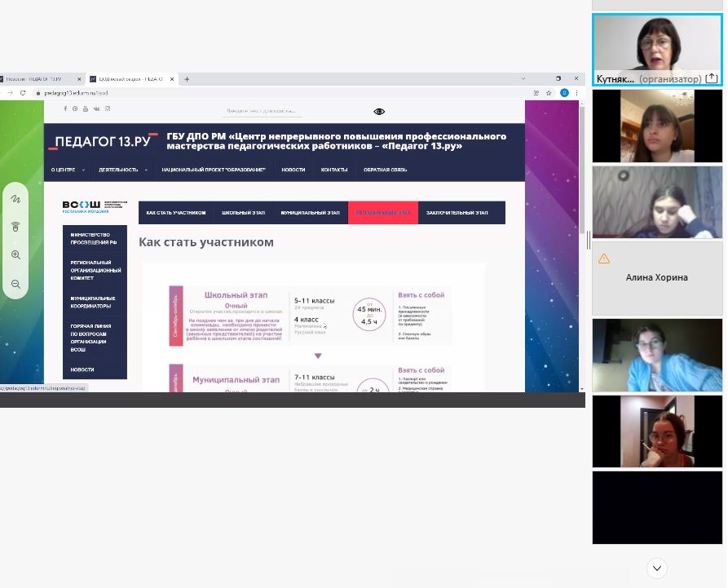Zoom in with the magnifier plus icon
This screenshot has height=588, width=728.
click(15, 255)
